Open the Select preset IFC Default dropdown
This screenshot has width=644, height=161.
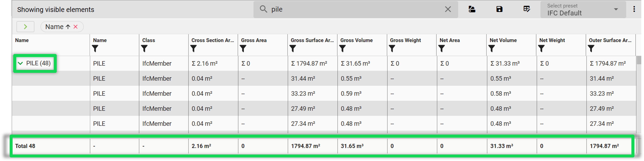(x=583, y=9)
